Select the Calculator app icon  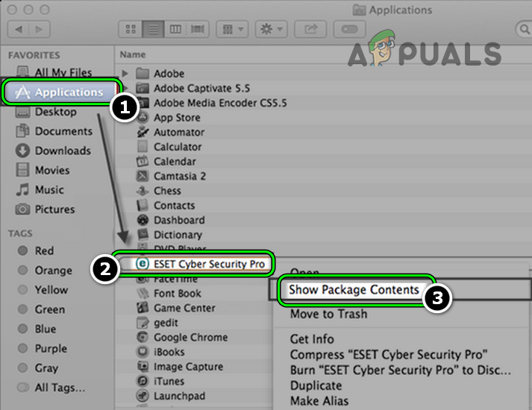[x=143, y=147]
